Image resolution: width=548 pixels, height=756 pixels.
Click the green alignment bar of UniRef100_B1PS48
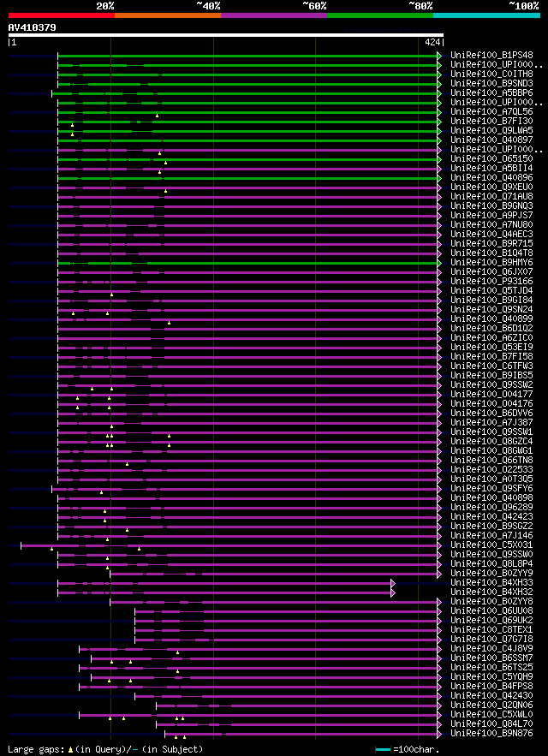click(x=247, y=56)
